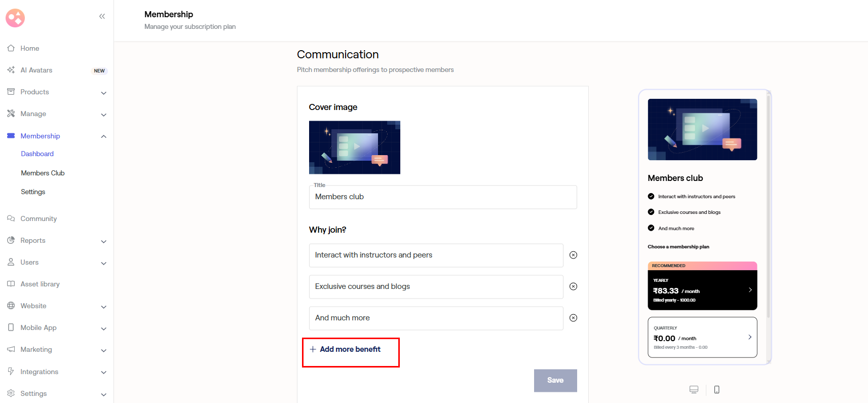
Task: Collapse the sidebar with double-chevron icon
Action: [102, 16]
